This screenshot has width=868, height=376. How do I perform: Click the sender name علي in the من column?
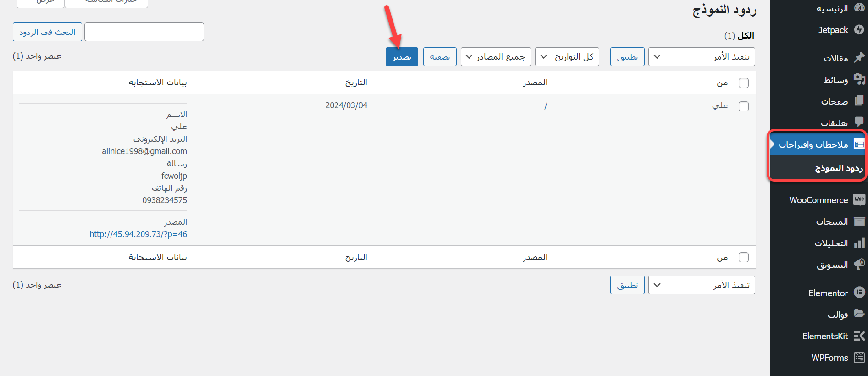coord(720,105)
